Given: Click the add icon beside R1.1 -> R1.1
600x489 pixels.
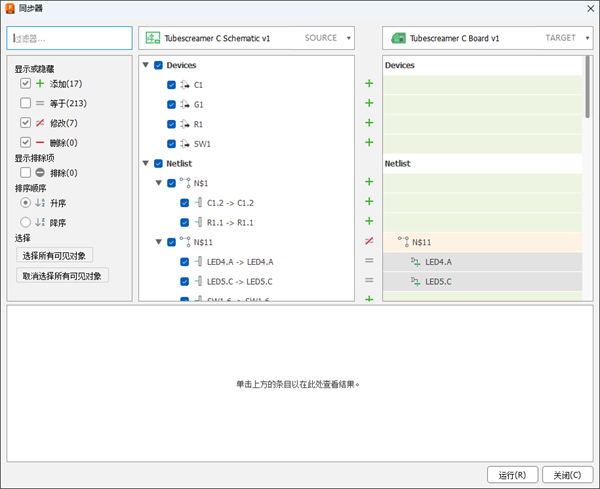Looking at the screenshot, I should point(369,221).
